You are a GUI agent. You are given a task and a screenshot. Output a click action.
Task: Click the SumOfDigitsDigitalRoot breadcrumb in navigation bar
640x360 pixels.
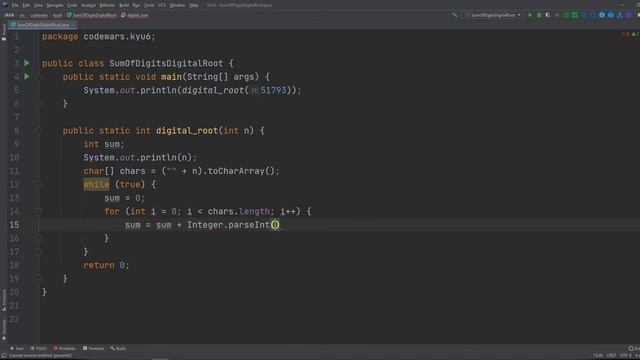pyautogui.click(x=91, y=15)
